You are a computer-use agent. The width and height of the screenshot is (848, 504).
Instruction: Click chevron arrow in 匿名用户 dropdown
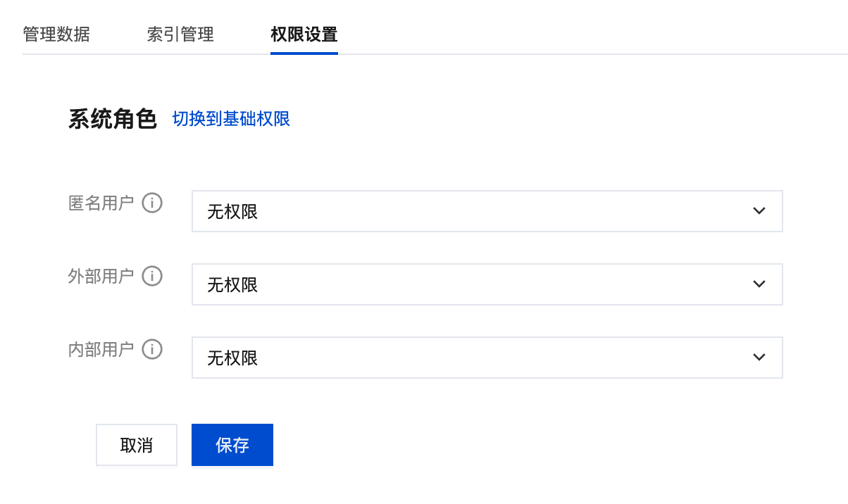click(759, 211)
